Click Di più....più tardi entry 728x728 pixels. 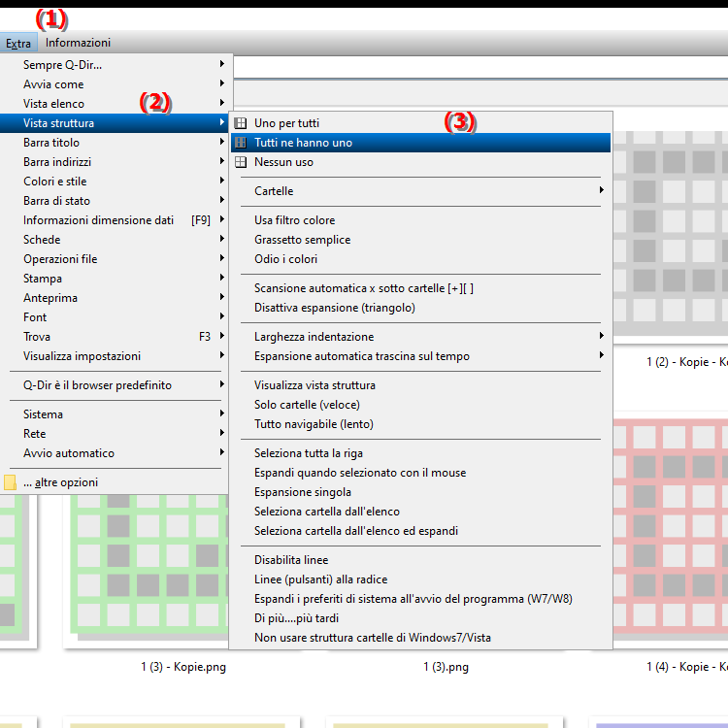420,618
